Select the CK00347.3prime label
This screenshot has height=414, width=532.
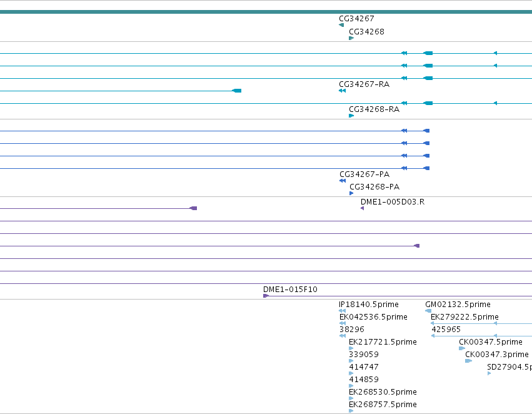point(497,355)
